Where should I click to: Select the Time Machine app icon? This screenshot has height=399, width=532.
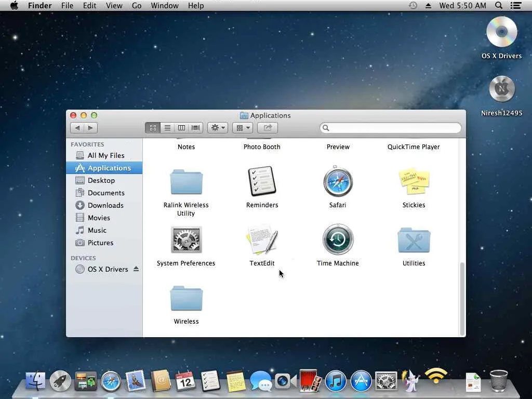(x=338, y=239)
